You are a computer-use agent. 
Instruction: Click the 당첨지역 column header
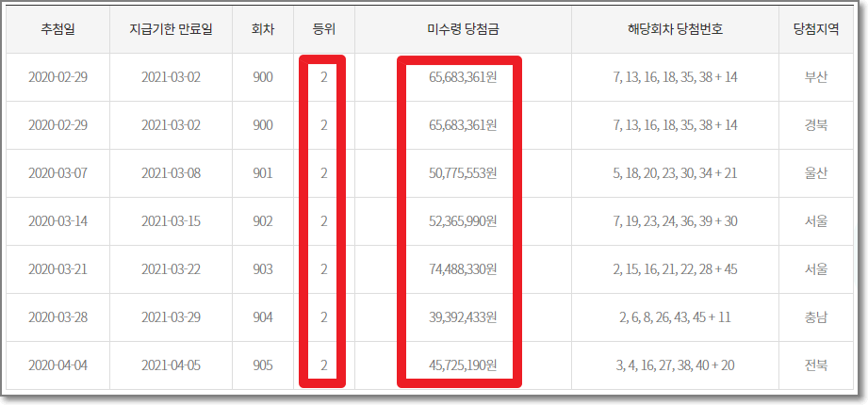[x=816, y=30]
